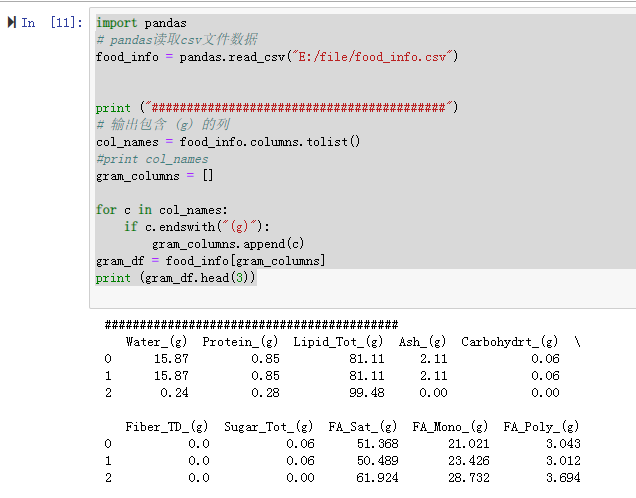Click the value 23.426 in FA_Mono column
Viewport: 636px width, 498px height.
[x=468, y=461]
